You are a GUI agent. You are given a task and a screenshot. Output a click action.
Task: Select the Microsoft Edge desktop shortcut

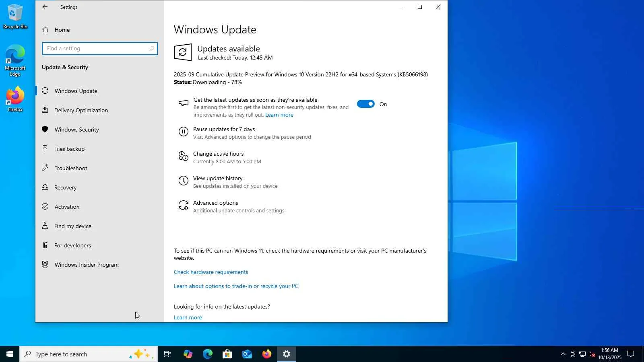tap(15, 61)
